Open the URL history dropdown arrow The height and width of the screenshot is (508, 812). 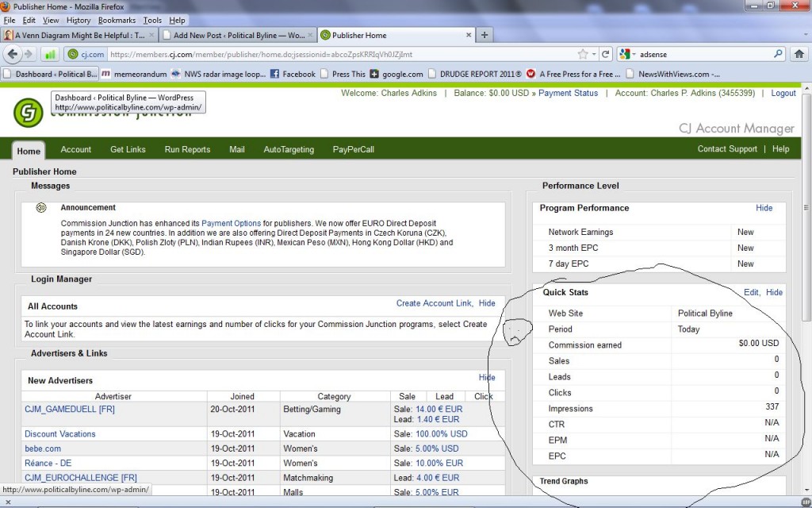click(x=594, y=54)
